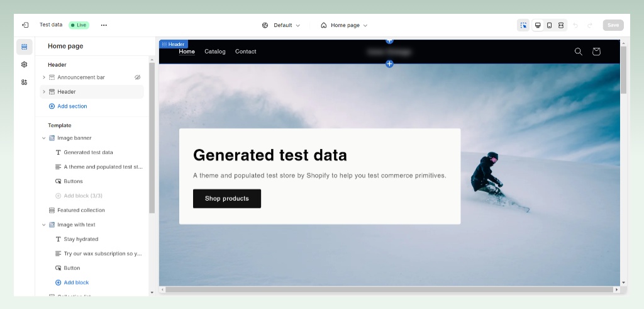Screen dimensions: 644x309
Task: Click the Live status badge
Action: 79,25
